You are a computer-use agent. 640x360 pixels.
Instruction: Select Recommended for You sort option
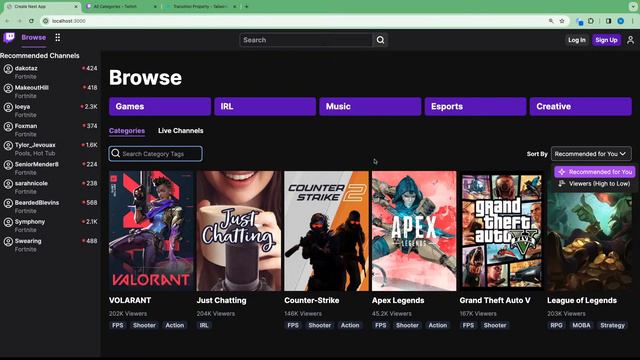coord(595,172)
